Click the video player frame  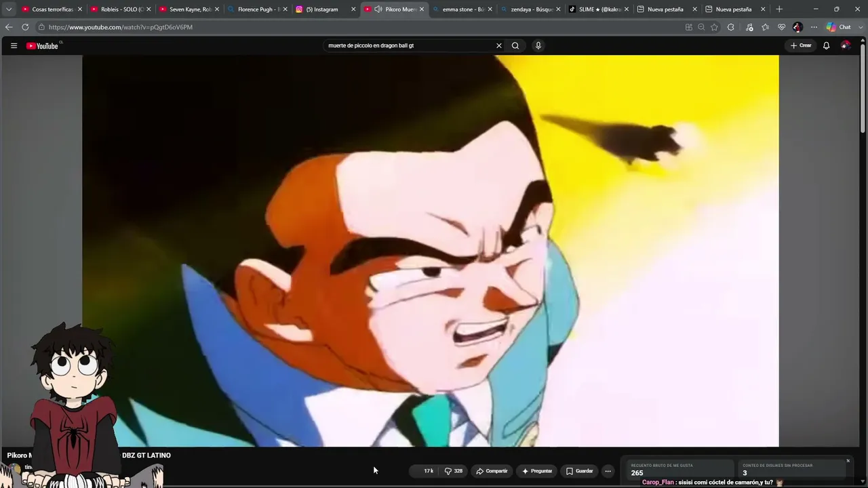431,251
